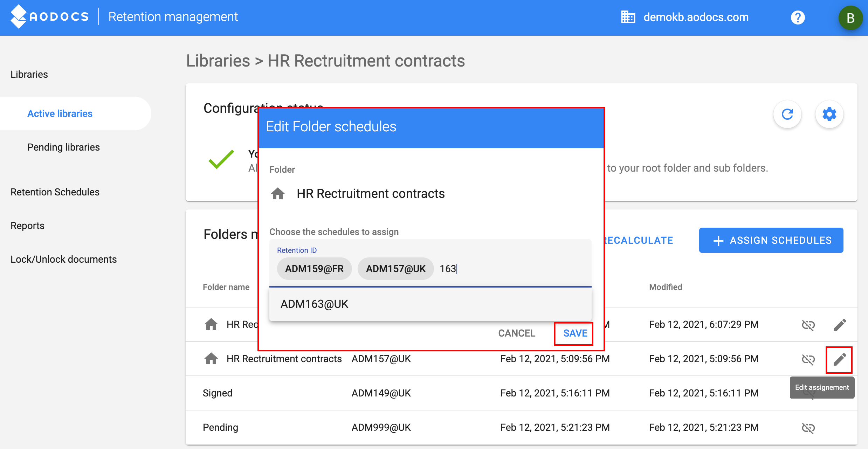Remove the ADM159@FR schedule chip
Image resolution: width=868 pixels, height=449 pixels.
(x=314, y=269)
